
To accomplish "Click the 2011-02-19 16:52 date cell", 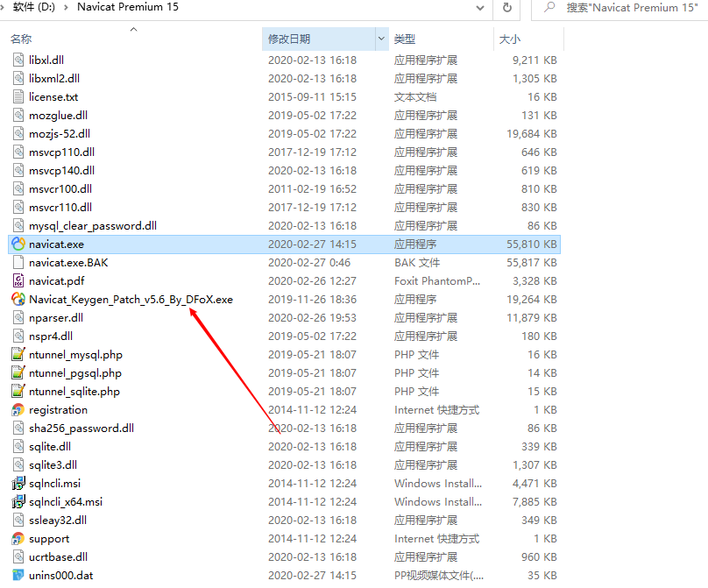I will click(312, 189).
